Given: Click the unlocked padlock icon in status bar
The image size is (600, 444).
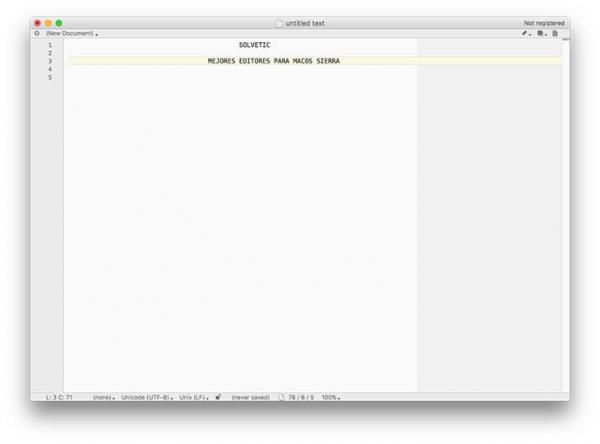Looking at the screenshot, I should [x=218, y=397].
